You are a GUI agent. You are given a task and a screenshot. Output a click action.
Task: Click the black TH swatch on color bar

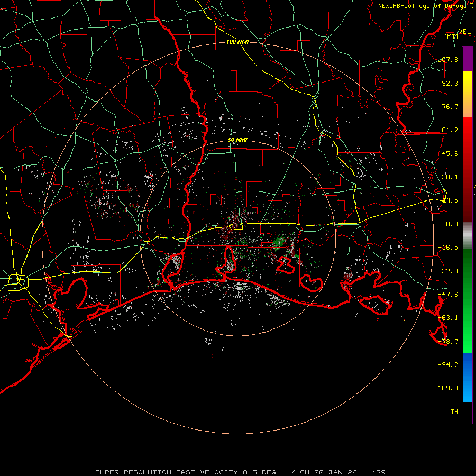tap(467, 413)
